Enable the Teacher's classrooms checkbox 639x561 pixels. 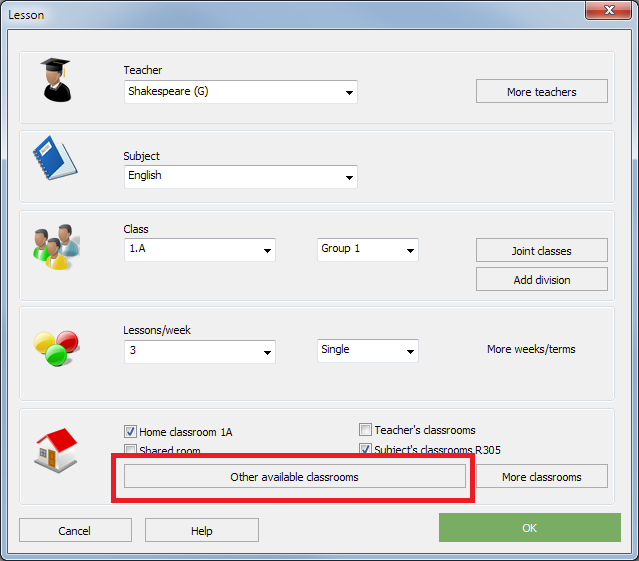366,430
